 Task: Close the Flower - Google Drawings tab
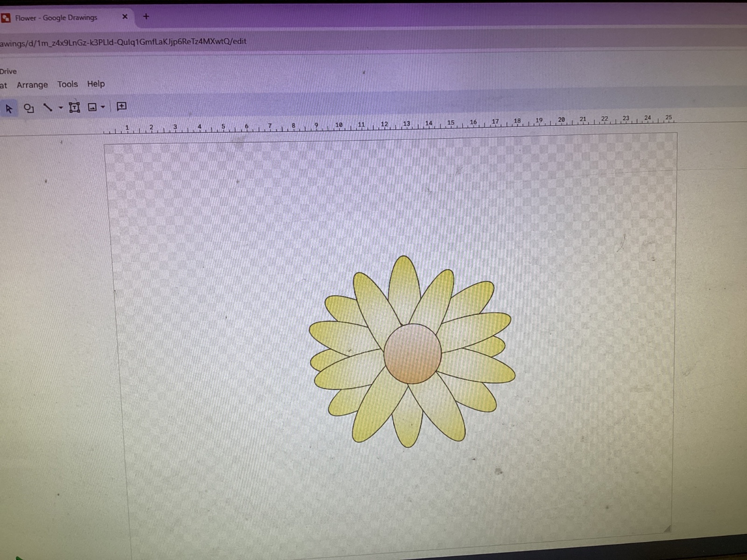pyautogui.click(x=125, y=17)
